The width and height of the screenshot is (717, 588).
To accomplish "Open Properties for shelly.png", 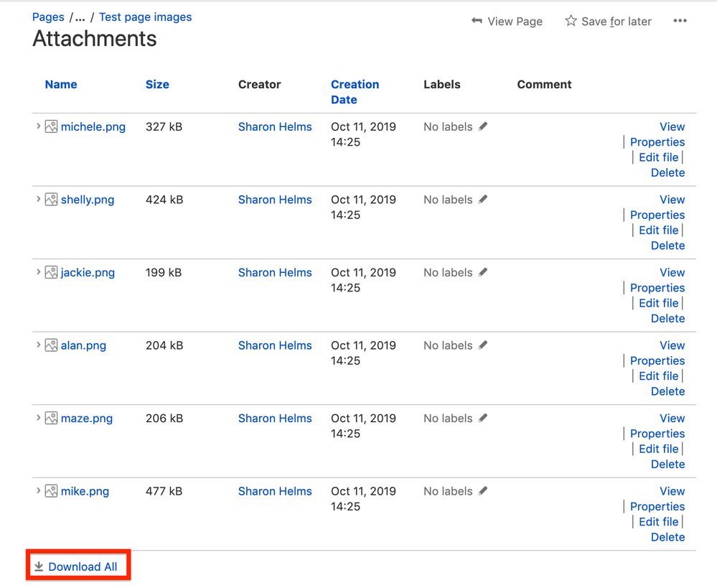I will 657,215.
